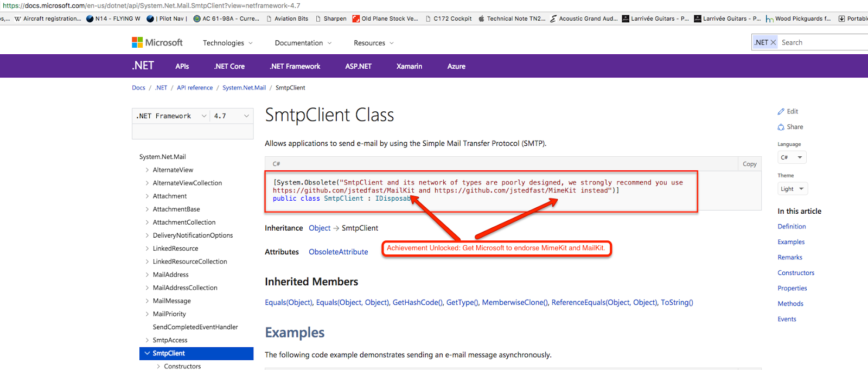
Task: Select SendCompletedEventHandler in the tree
Action: [x=195, y=327]
